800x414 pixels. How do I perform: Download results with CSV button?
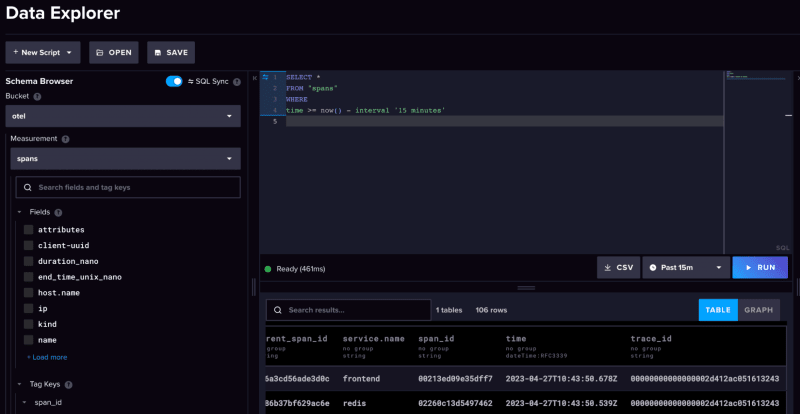[618, 267]
